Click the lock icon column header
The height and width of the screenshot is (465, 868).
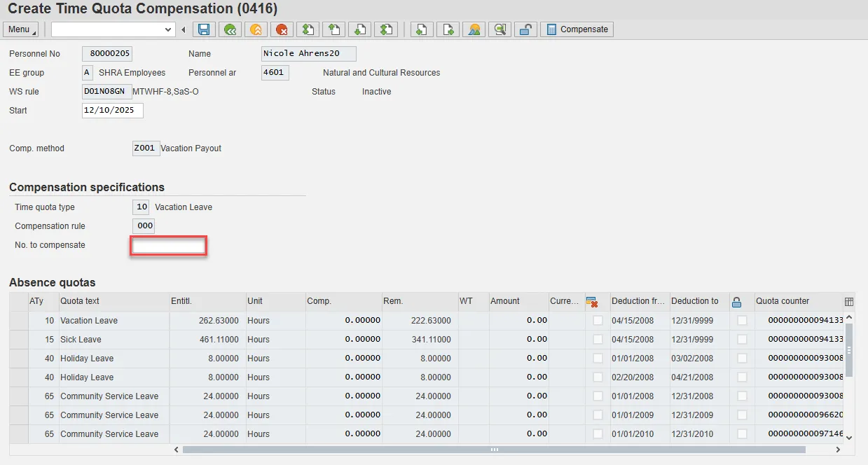736,302
